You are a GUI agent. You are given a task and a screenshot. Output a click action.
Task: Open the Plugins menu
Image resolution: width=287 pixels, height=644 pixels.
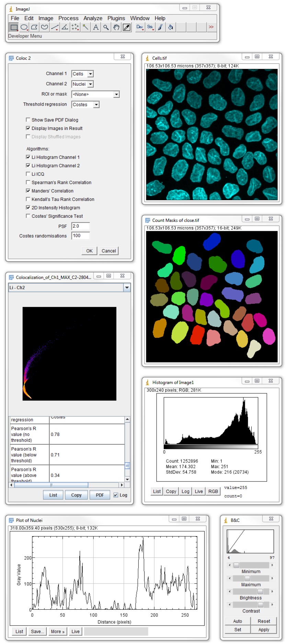pos(116,18)
